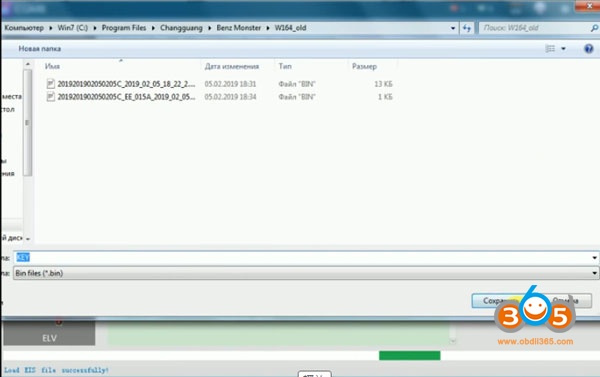
Task: Click the search magnifier icon
Action: (x=594, y=28)
